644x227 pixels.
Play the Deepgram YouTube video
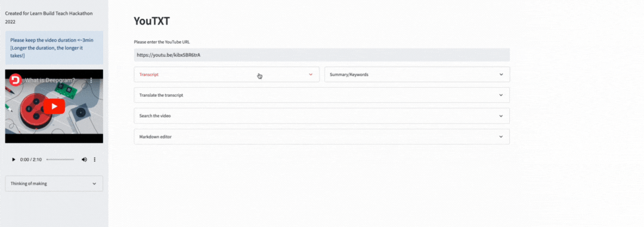click(x=54, y=106)
